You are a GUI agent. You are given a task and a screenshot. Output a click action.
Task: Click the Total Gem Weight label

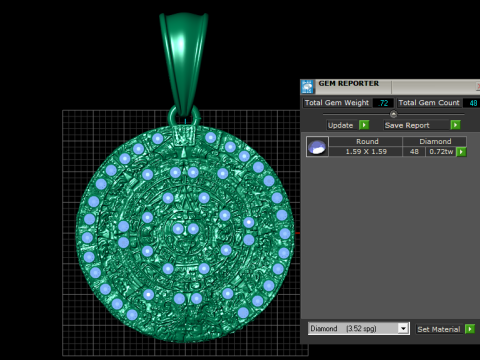tap(337, 103)
